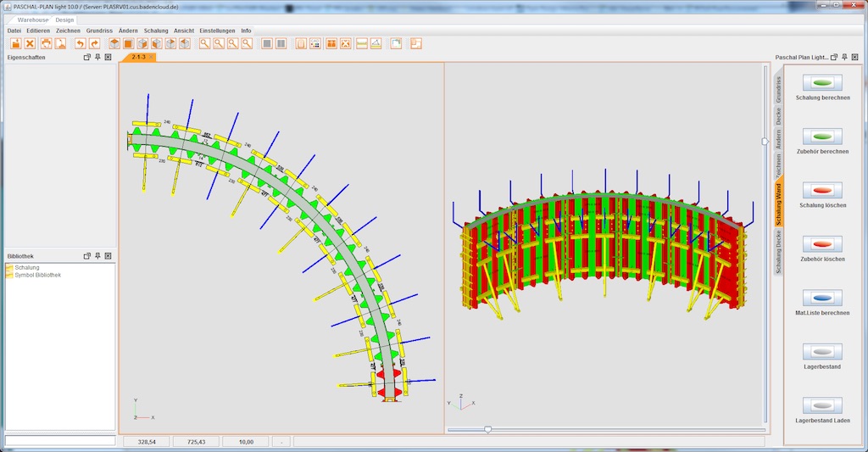This screenshot has height=452, width=868.
Task: Click the Mat.Liste berechnen button
Action: point(822,298)
